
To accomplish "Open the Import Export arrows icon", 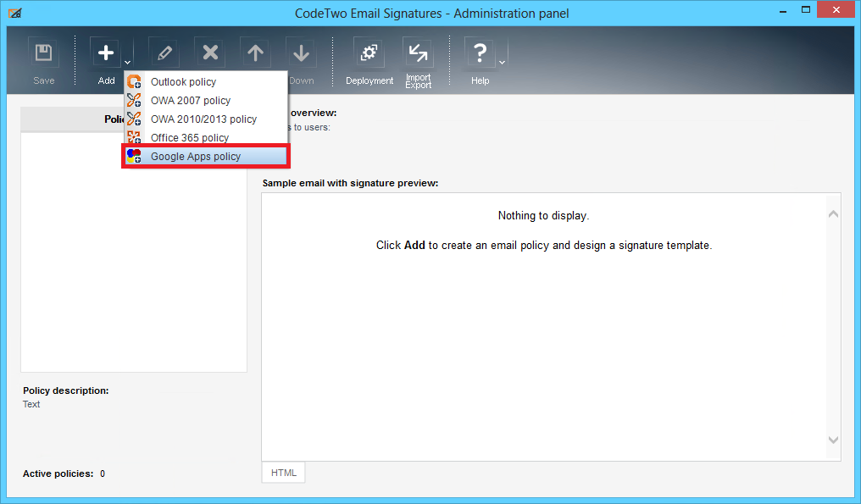I will tap(418, 53).
